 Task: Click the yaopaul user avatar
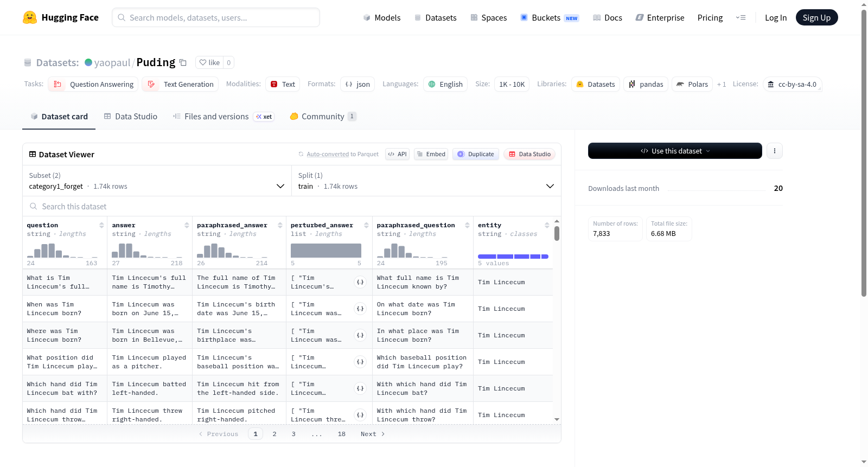[88, 62]
